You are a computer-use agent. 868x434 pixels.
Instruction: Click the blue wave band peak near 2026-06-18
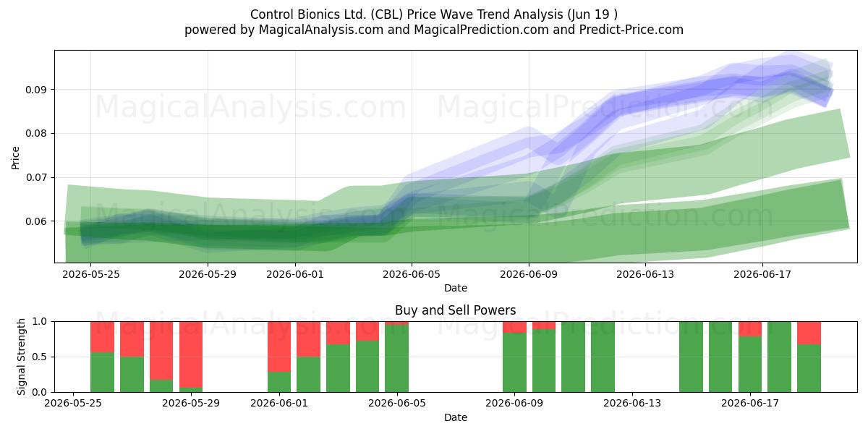(x=792, y=72)
